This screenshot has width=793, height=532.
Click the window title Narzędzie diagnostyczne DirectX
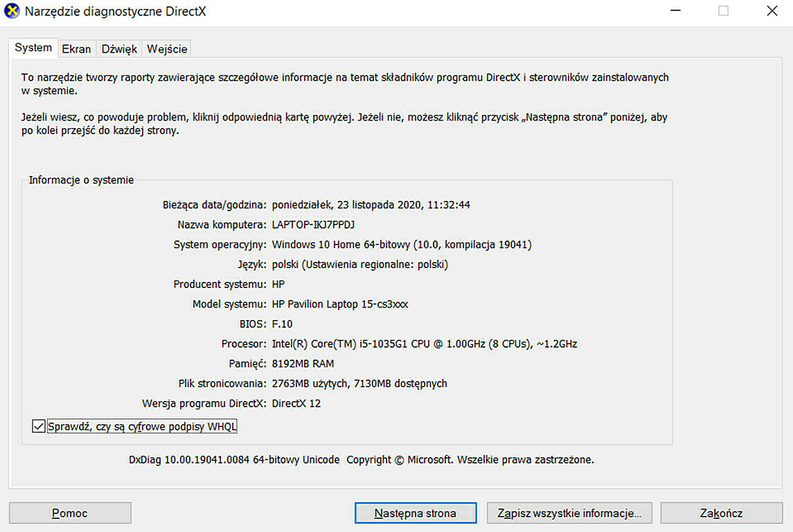pyautogui.click(x=115, y=11)
